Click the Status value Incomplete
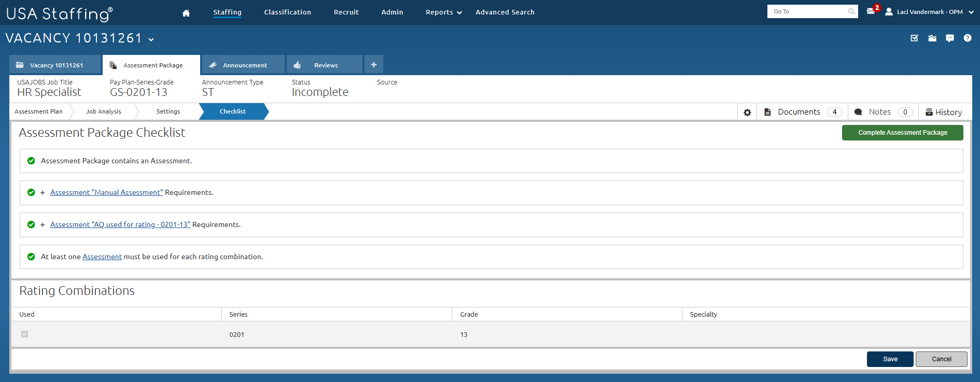Image resolution: width=980 pixels, height=382 pixels. [320, 92]
